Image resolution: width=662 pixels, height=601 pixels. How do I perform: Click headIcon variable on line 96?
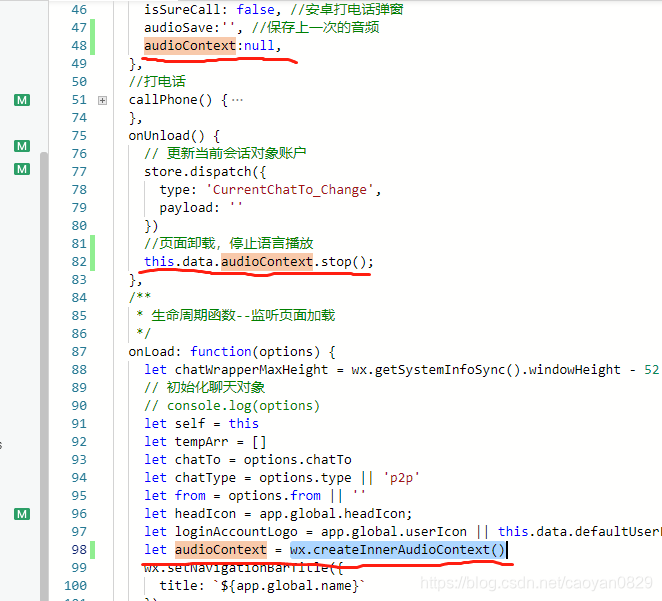pos(205,514)
